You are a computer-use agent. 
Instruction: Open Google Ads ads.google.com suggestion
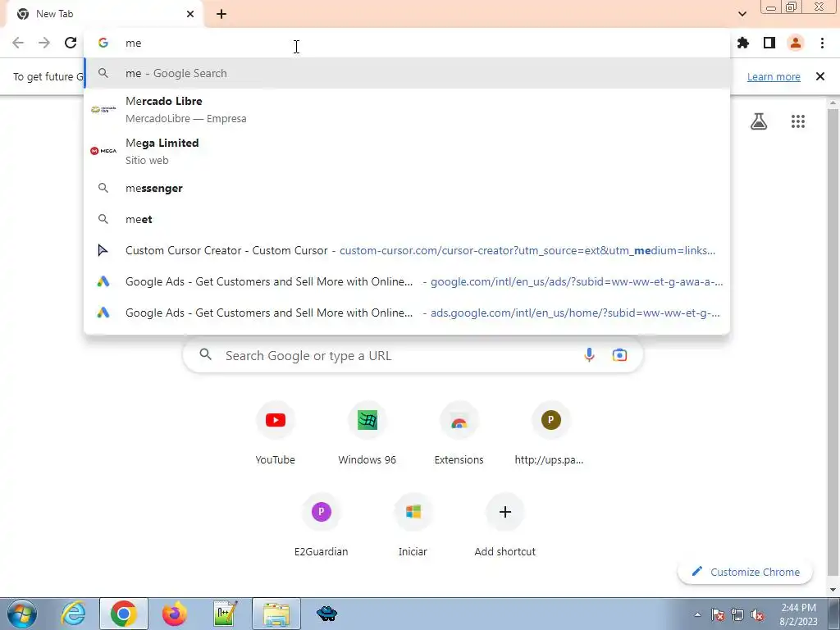pyautogui.click(x=407, y=313)
